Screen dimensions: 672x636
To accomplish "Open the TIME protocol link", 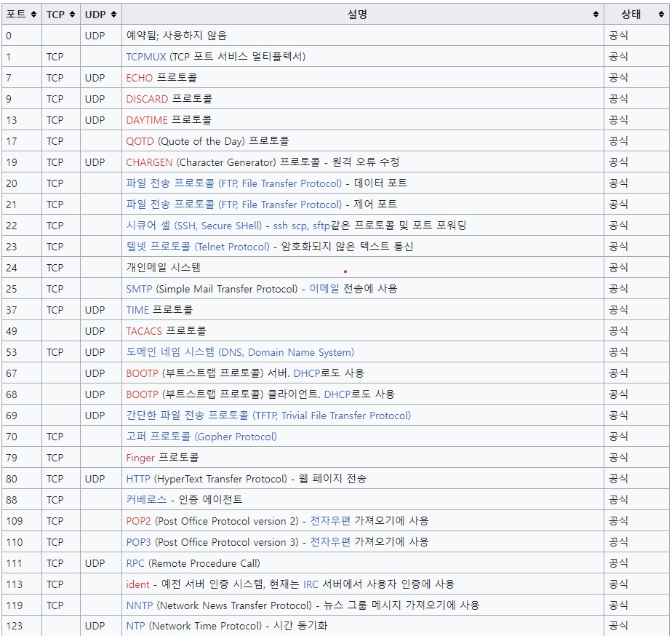I will (137, 310).
